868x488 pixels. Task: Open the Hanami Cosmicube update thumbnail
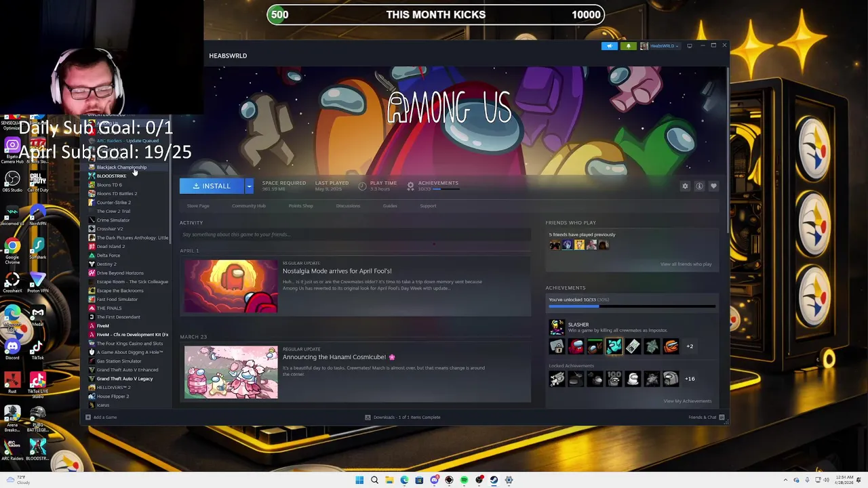coord(231,372)
